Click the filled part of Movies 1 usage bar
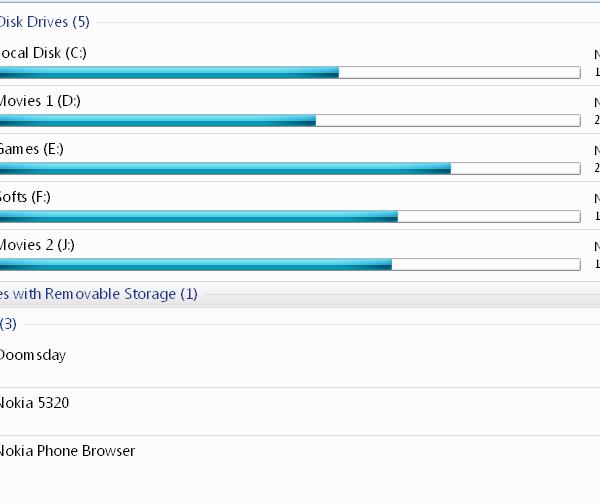This screenshot has height=504, width=600. (x=156, y=120)
